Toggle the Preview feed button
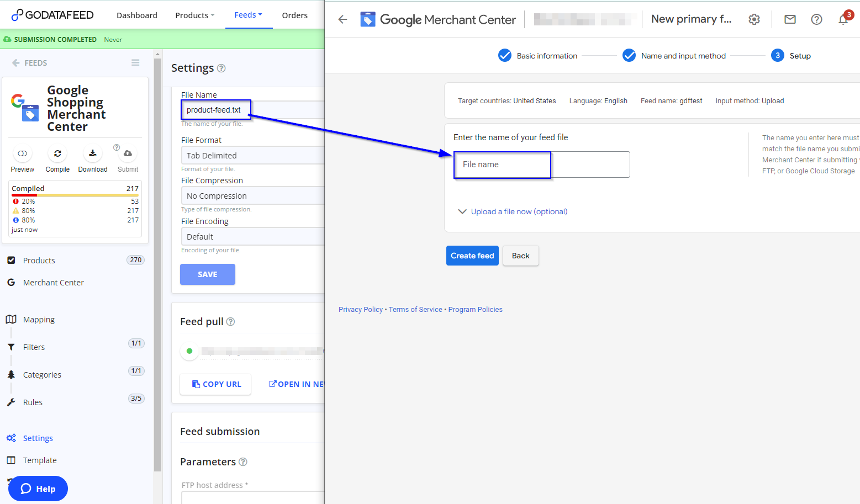The image size is (860, 504). tap(22, 153)
